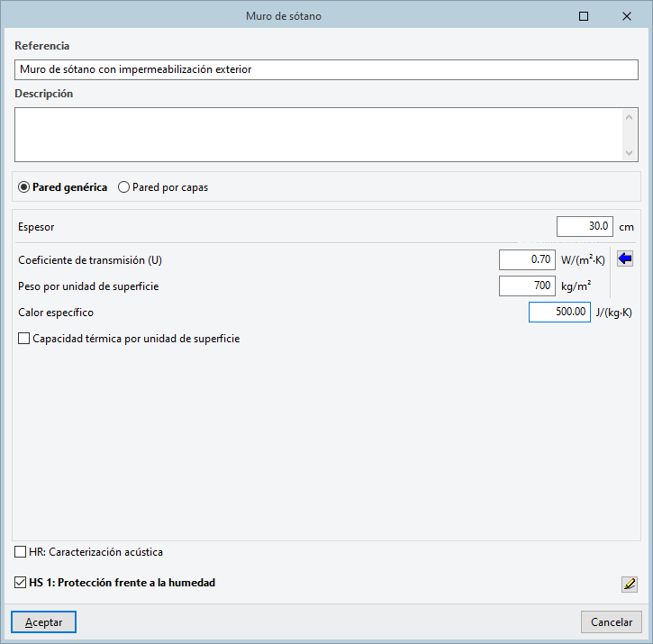Image resolution: width=653 pixels, height=644 pixels.
Task: Select the Pared por capas radio option
Action: point(124,187)
